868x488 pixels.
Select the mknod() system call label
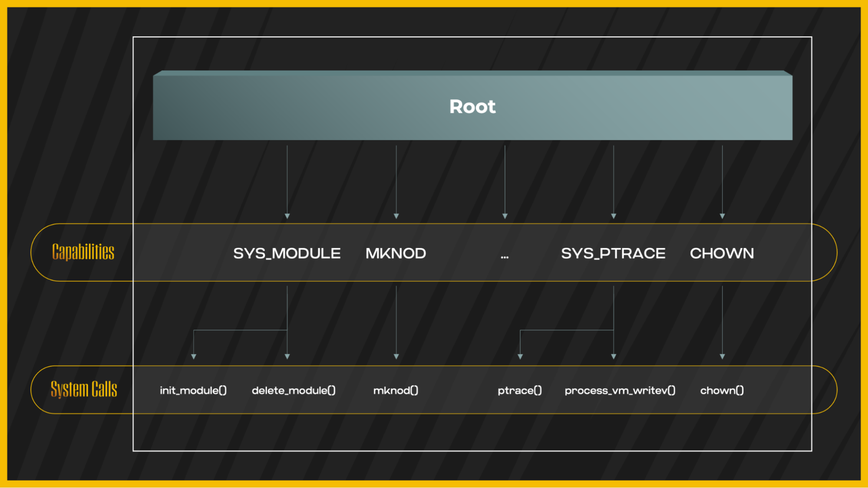[396, 390]
